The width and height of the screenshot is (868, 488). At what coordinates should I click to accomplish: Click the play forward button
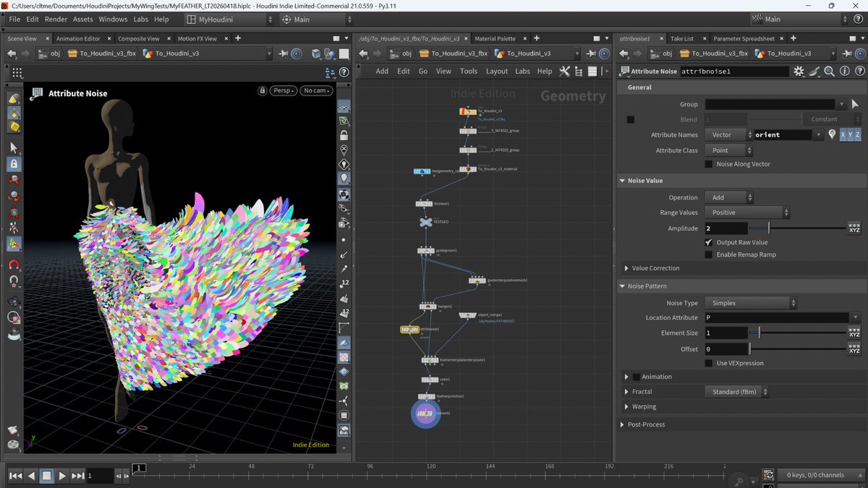pos(62,476)
